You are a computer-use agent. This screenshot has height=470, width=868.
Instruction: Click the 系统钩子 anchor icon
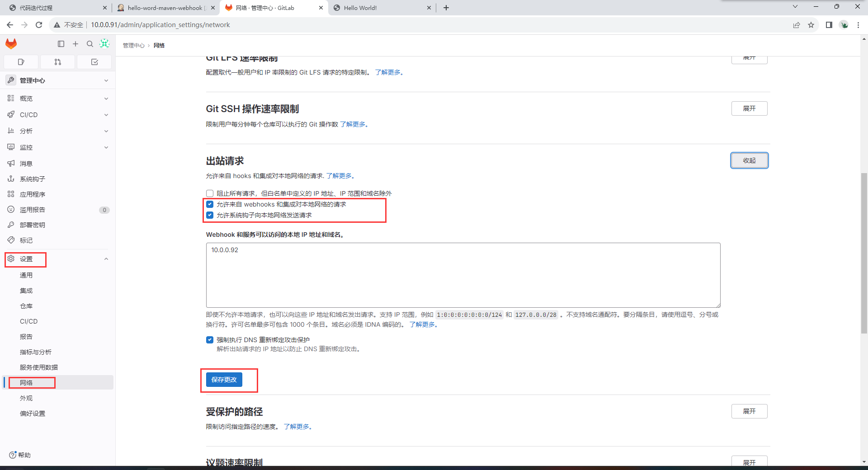coord(11,179)
